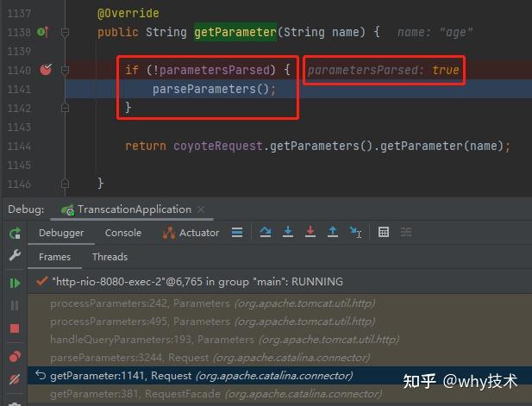Select the Frames tab

coord(54,257)
